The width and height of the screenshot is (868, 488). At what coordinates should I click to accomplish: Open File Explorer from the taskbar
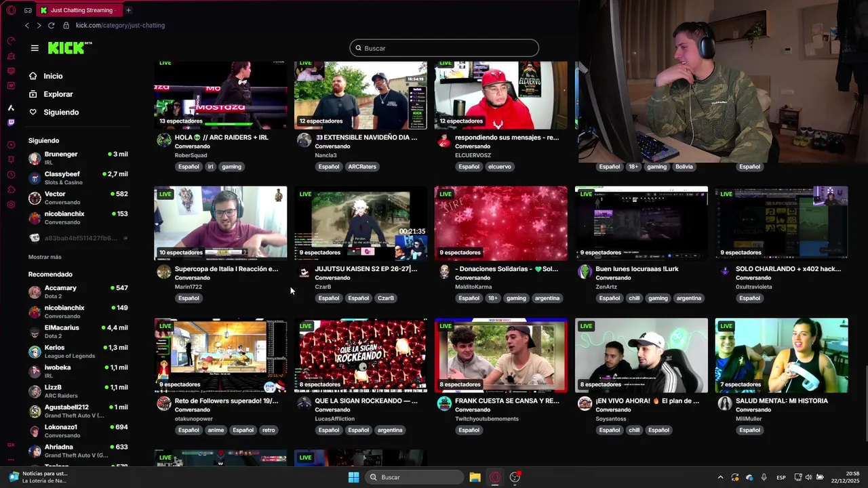pyautogui.click(x=475, y=477)
